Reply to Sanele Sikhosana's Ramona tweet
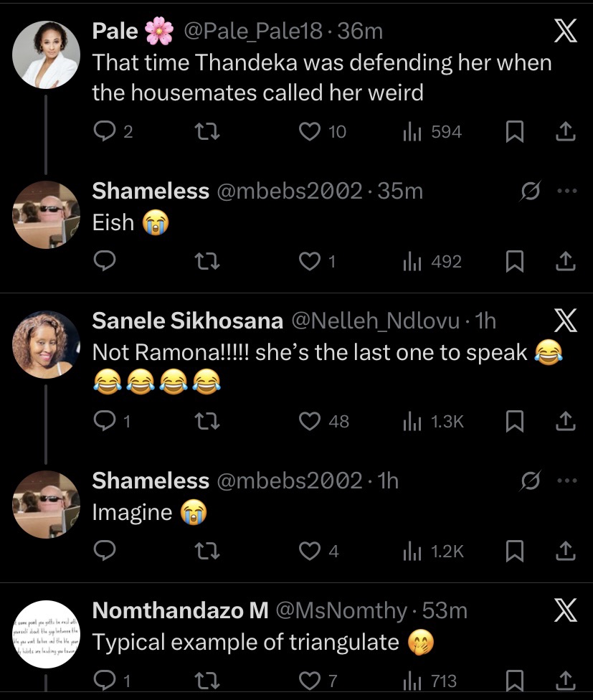 pyautogui.click(x=105, y=422)
